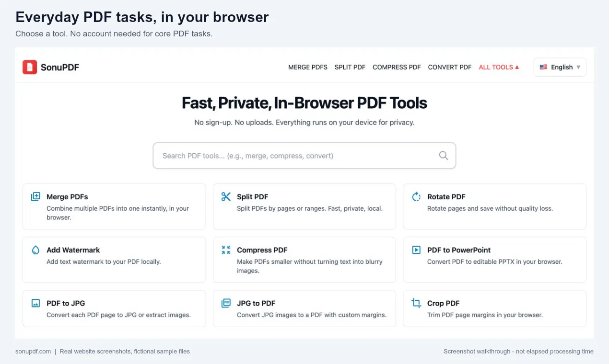The width and height of the screenshot is (609, 364).
Task: Click 'Add text watermark to your PDF locally.'
Action: 104,262
